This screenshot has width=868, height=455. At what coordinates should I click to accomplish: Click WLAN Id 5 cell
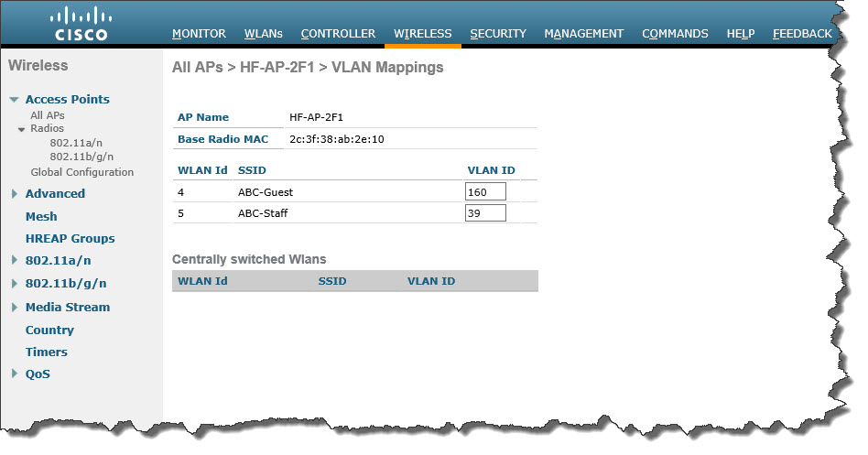(x=181, y=213)
